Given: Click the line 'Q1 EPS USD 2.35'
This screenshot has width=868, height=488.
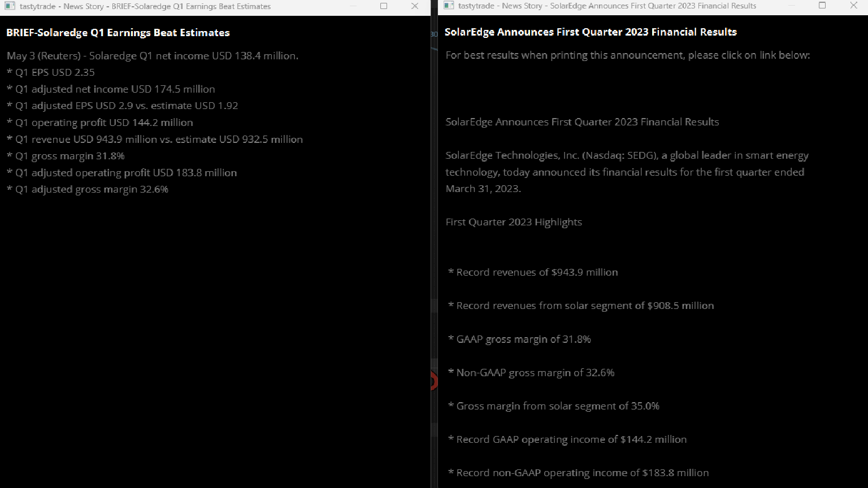Looking at the screenshot, I should (51, 72).
